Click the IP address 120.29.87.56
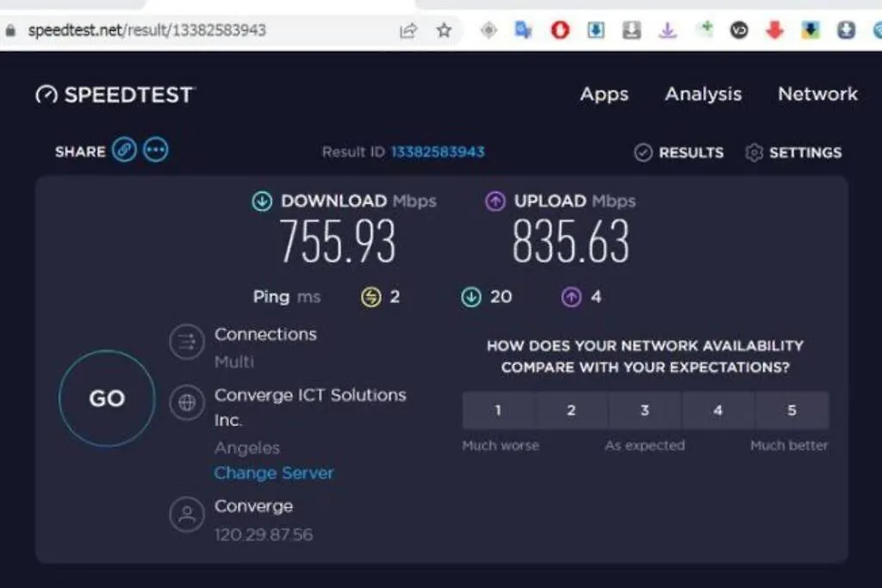The image size is (882, 588). coord(264,534)
